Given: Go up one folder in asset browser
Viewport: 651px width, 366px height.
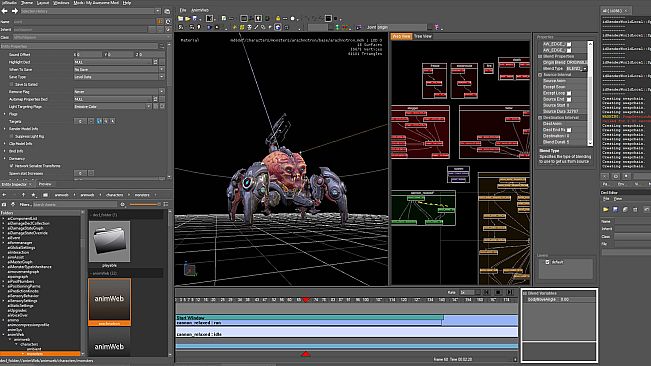Looking at the screenshot, I should [24, 195].
